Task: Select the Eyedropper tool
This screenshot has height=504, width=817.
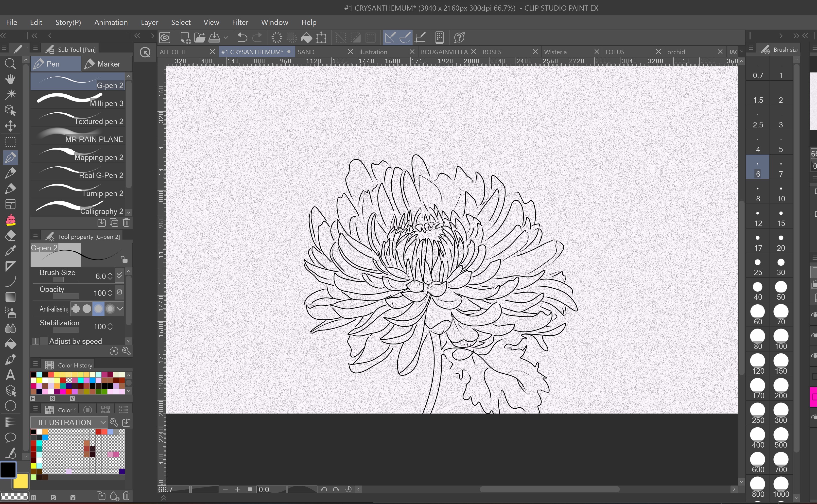Action: click(x=10, y=251)
